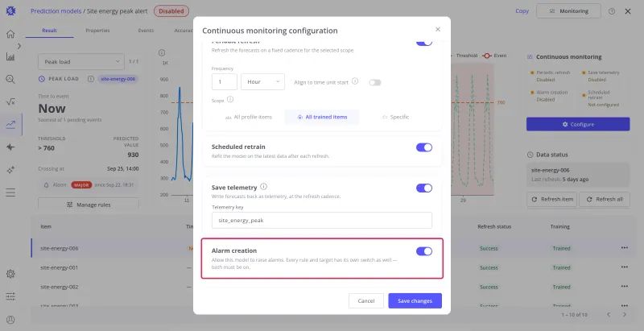Screen dimensions: 644x331
Task: Click the help question mark icon
Action: pos(612,11)
